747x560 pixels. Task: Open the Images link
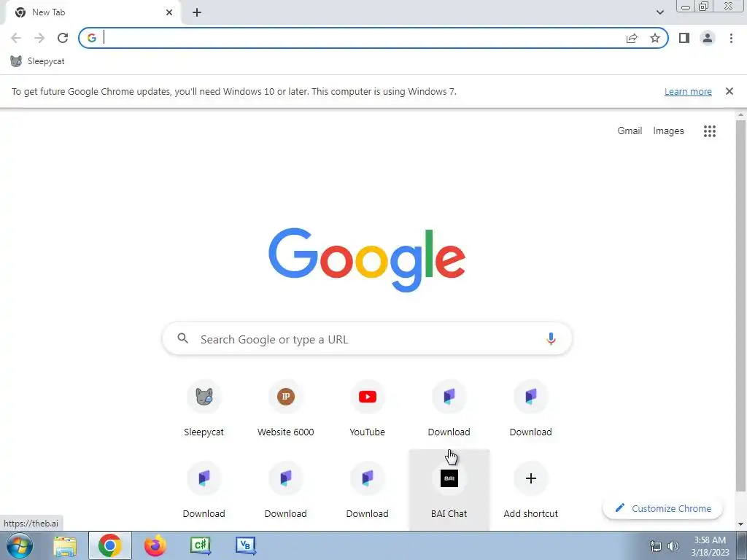(x=668, y=131)
